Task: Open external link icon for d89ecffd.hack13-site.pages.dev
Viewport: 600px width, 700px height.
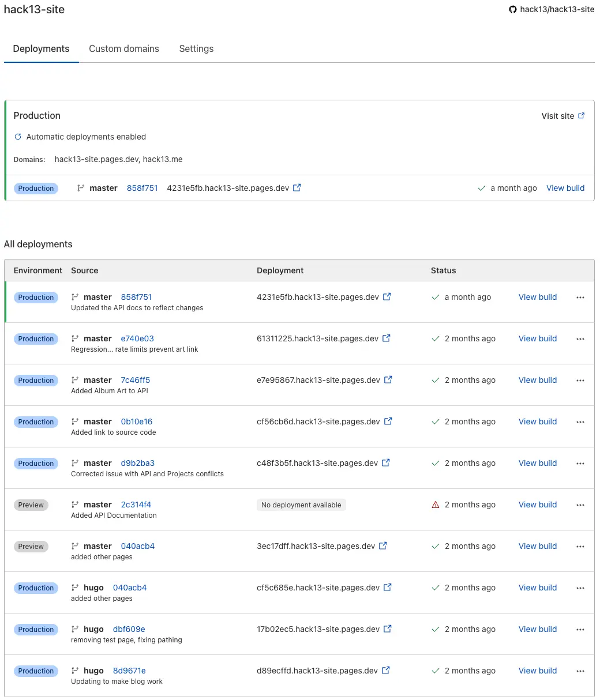Action: (386, 671)
